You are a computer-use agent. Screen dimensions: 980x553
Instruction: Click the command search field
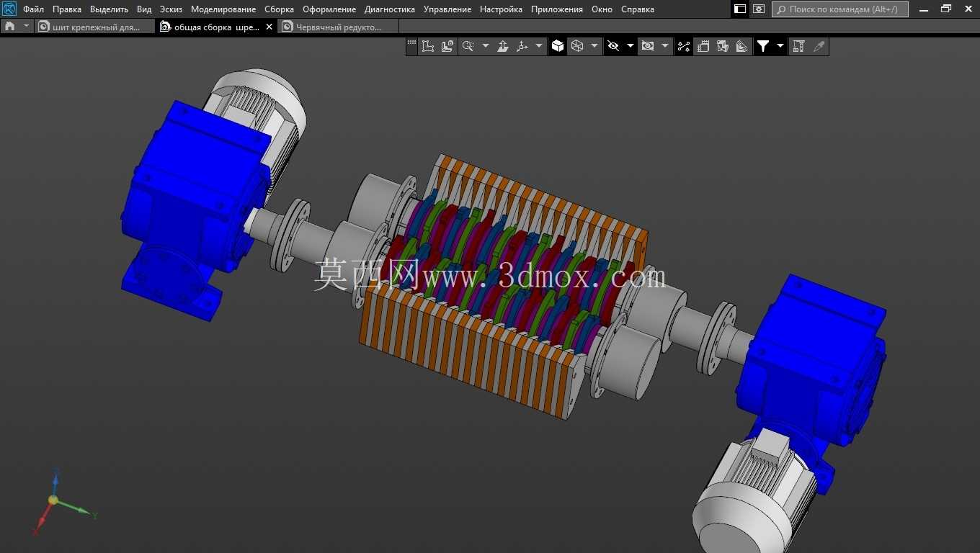(x=840, y=9)
